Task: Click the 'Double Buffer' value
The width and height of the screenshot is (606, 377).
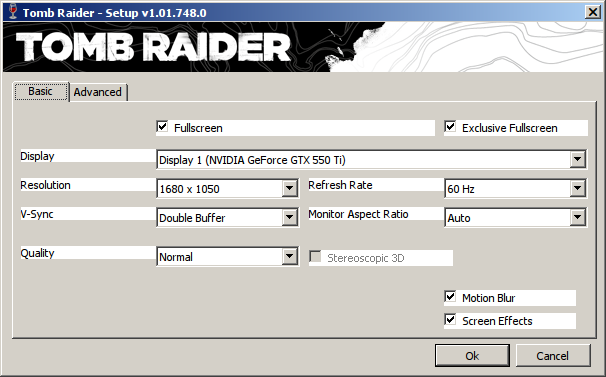Action: 192,218
